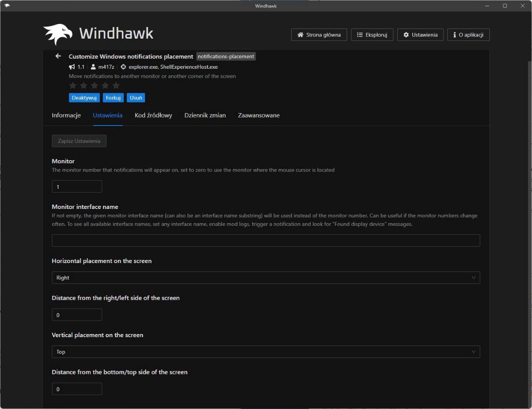This screenshot has height=409, width=532.
Task: Click the 'Customize Windows notifications placement' title
Action: coord(131,56)
